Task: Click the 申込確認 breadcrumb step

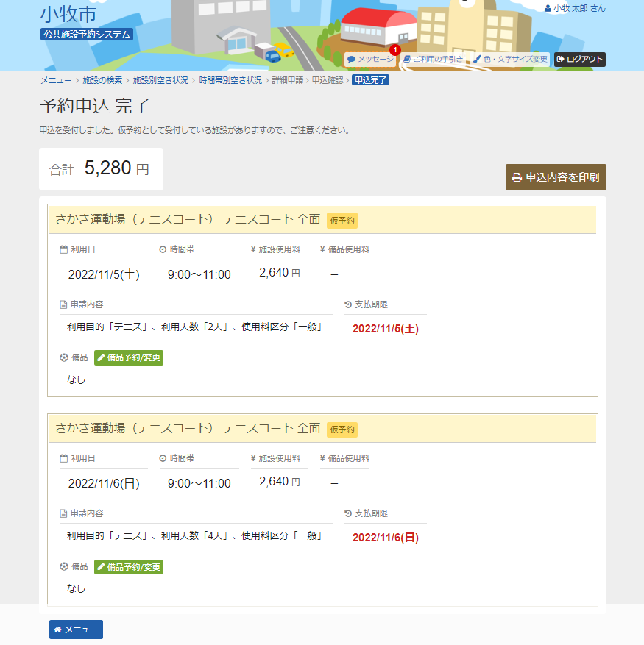Action: point(327,80)
